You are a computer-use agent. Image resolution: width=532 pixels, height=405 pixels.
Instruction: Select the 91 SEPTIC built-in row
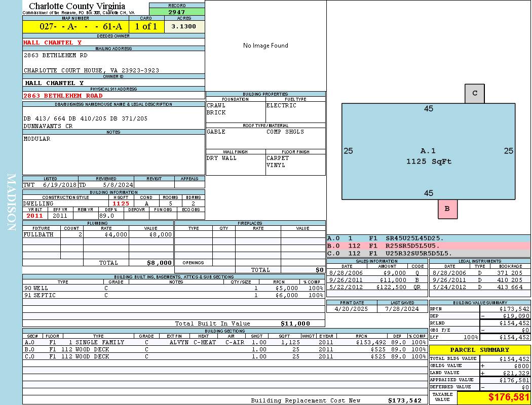pos(173,295)
